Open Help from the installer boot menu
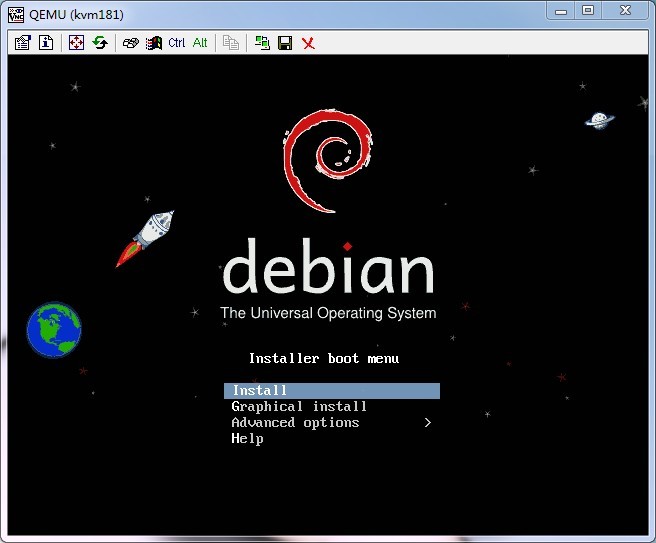656x543 pixels. pyautogui.click(x=247, y=439)
